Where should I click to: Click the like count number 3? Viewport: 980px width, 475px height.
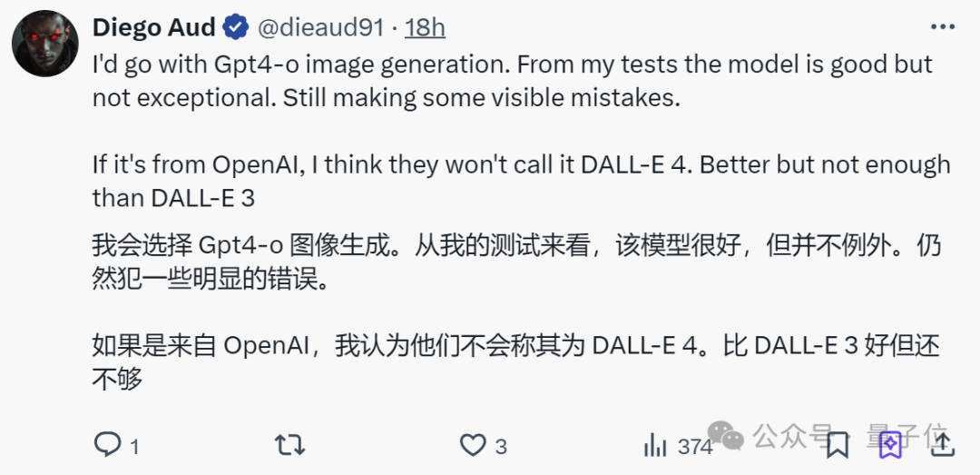tap(501, 446)
